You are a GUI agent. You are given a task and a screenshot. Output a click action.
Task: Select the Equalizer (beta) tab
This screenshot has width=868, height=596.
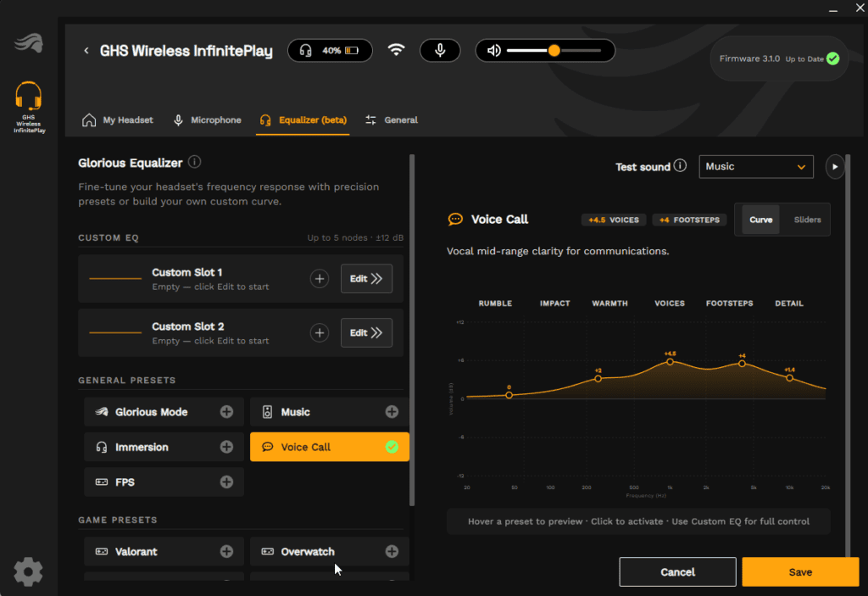point(303,120)
